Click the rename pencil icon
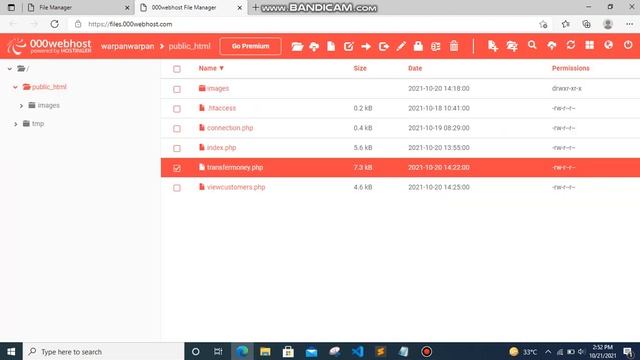The height and width of the screenshot is (360, 640). click(x=401, y=46)
